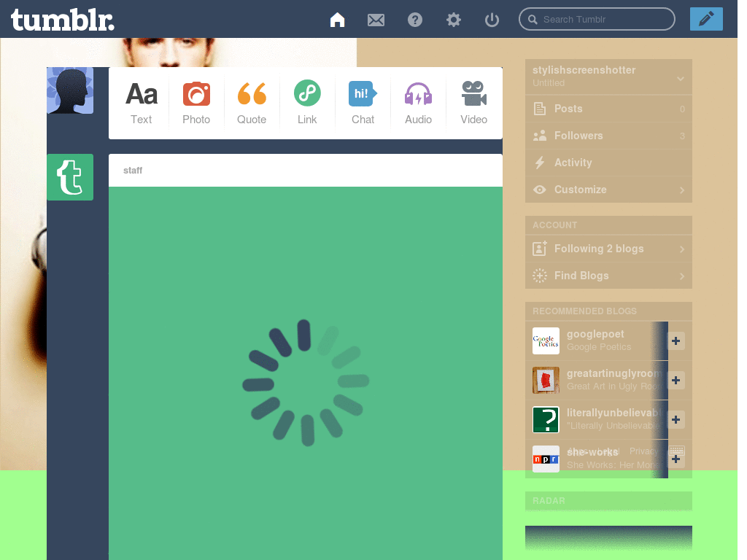Click the Google Poetics blog thumbnail
The width and height of the screenshot is (747, 560).
click(x=546, y=341)
